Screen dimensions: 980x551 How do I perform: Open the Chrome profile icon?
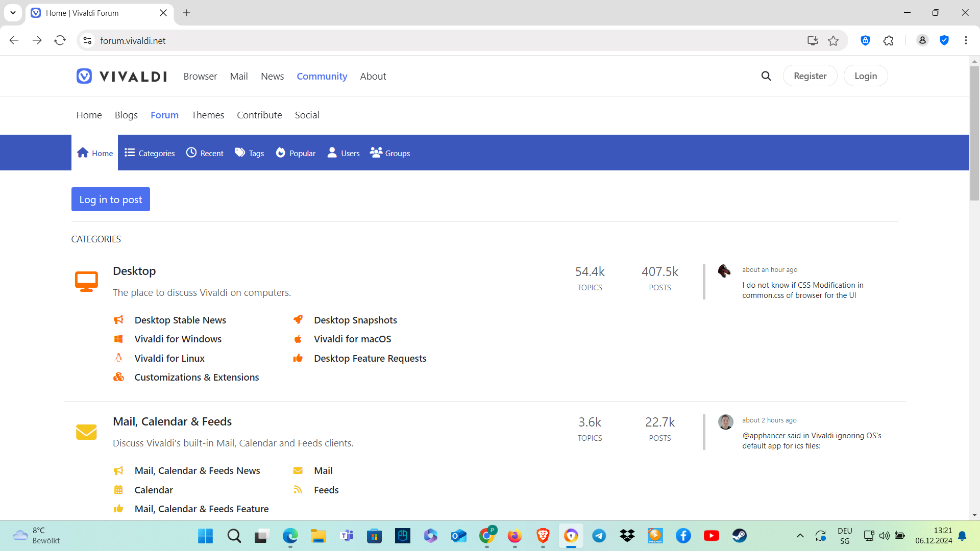[x=922, y=40]
